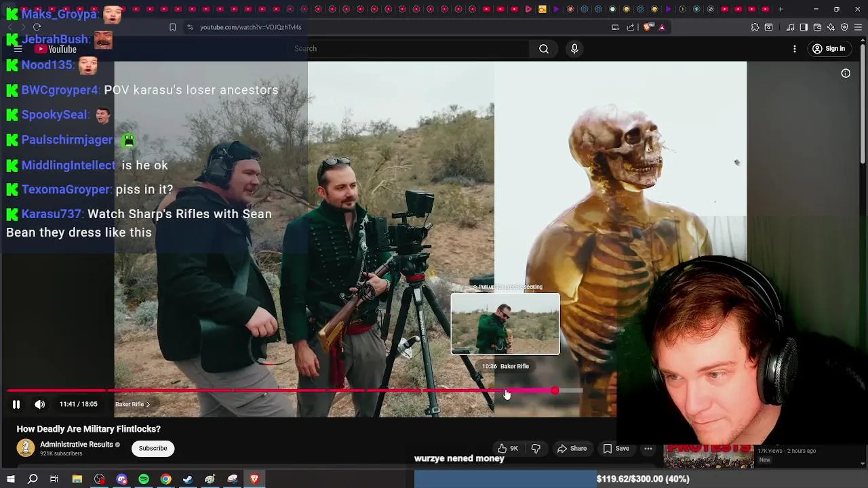The height and width of the screenshot is (488, 868).
Task: Open the Brave Wallet icon
Action: coord(817,27)
